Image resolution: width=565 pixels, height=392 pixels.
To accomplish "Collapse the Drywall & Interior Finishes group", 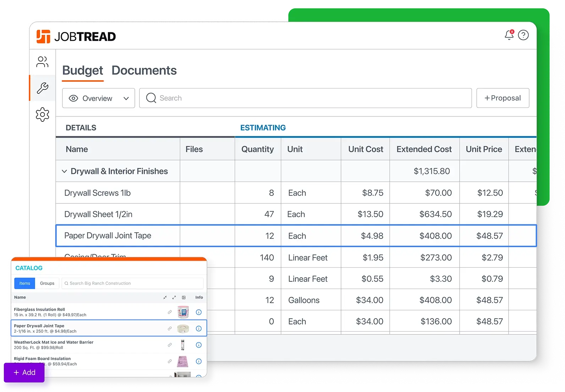I will point(64,171).
